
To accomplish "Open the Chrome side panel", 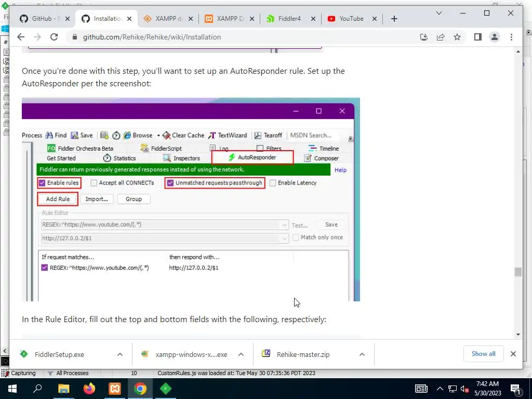I will (x=478, y=37).
